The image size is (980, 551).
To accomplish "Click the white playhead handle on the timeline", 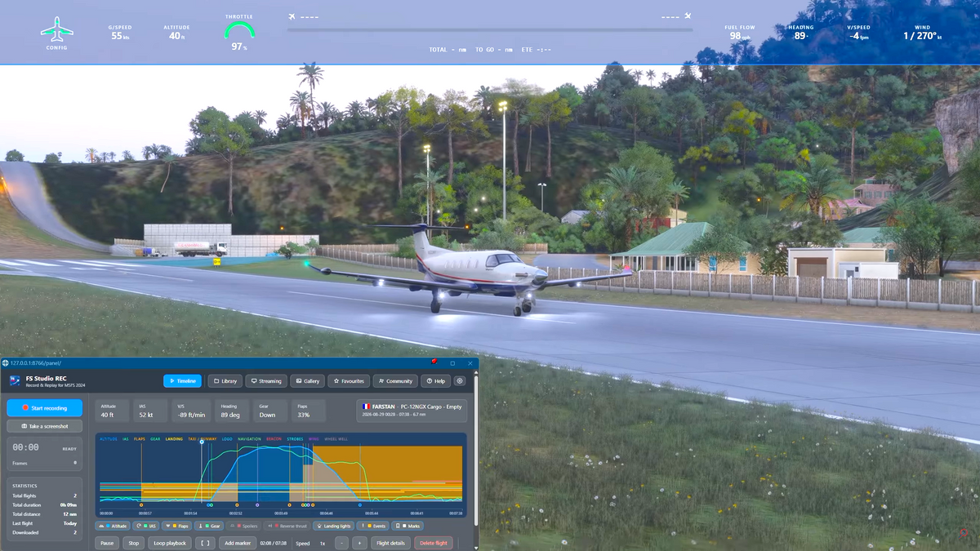I will click(x=202, y=442).
